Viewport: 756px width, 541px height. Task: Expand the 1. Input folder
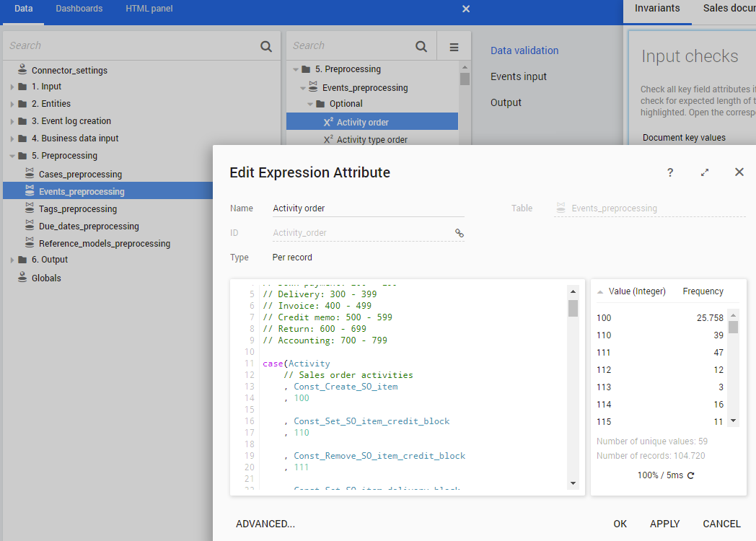tap(12, 87)
